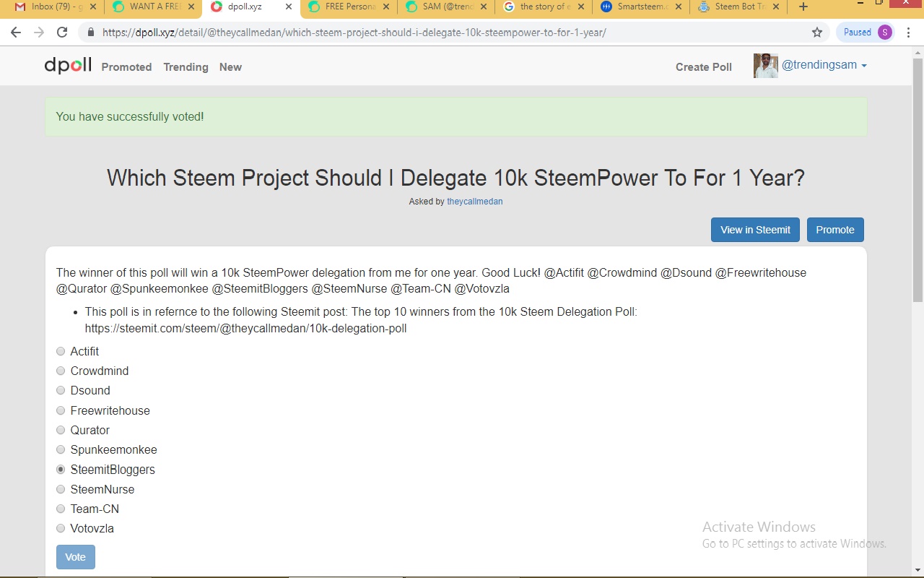The image size is (924, 578).
Task: Open the theycallmedan author link
Action: 474,202
